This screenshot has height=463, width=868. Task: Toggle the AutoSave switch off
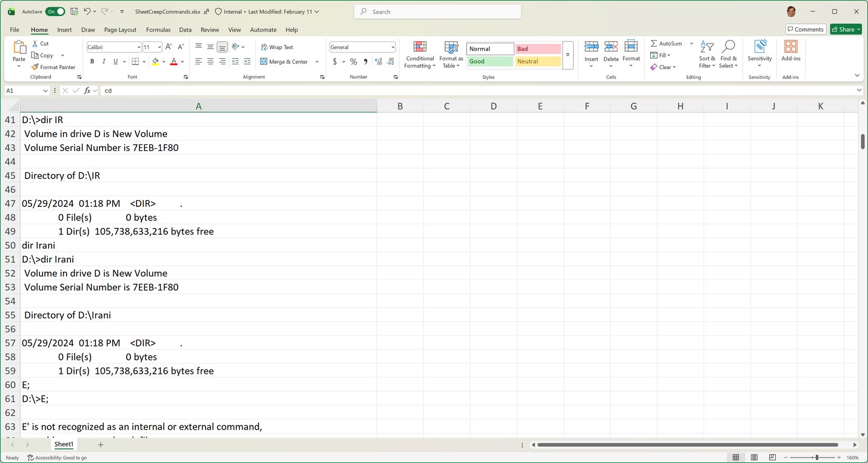pos(54,11)
